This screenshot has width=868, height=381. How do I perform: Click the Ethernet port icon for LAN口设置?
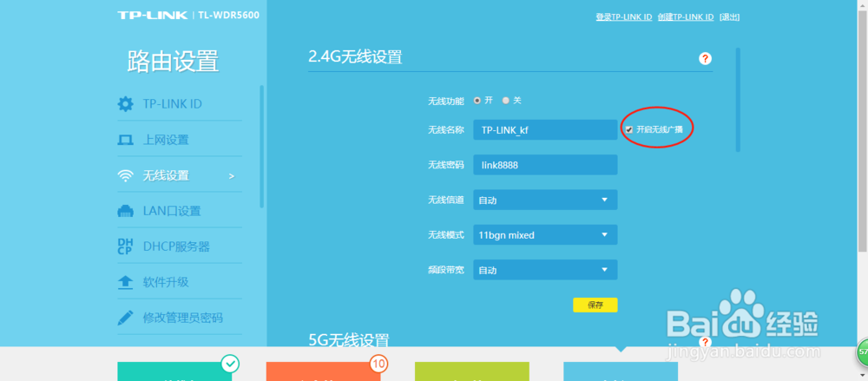click(x=126, y=211)
